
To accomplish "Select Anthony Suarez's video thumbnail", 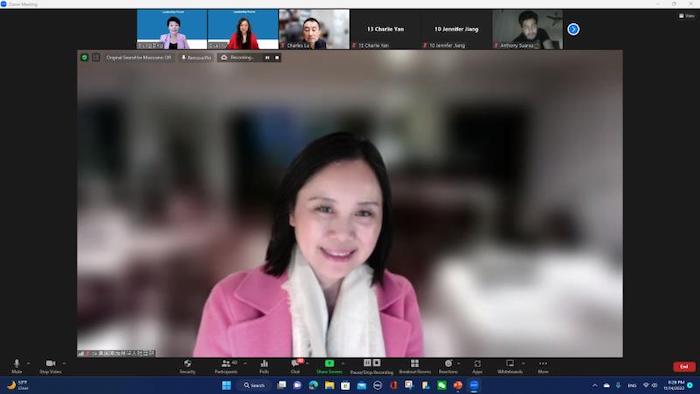I will click(527, 29).
